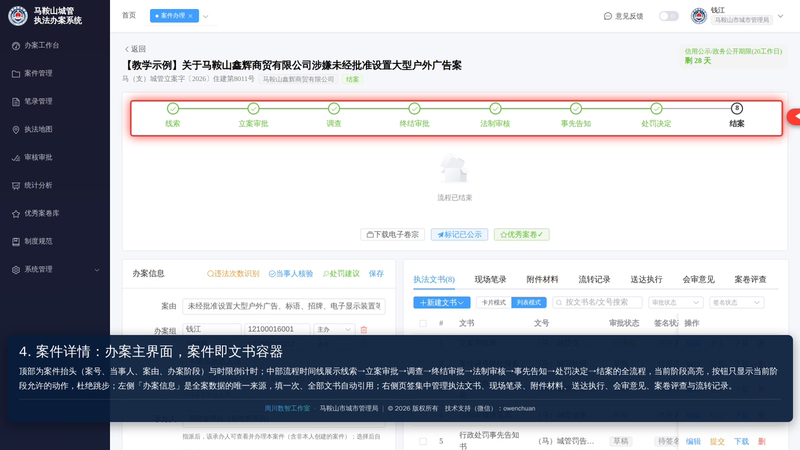Click the 结案 stage number 8 circle
The height and width of the screenshot is (450, 800).
(737, 108)
